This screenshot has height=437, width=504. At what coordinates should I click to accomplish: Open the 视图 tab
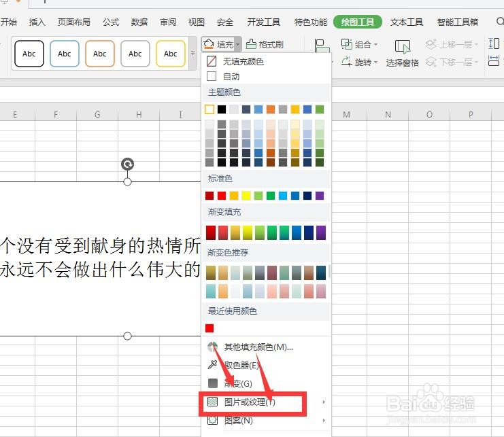196,22
